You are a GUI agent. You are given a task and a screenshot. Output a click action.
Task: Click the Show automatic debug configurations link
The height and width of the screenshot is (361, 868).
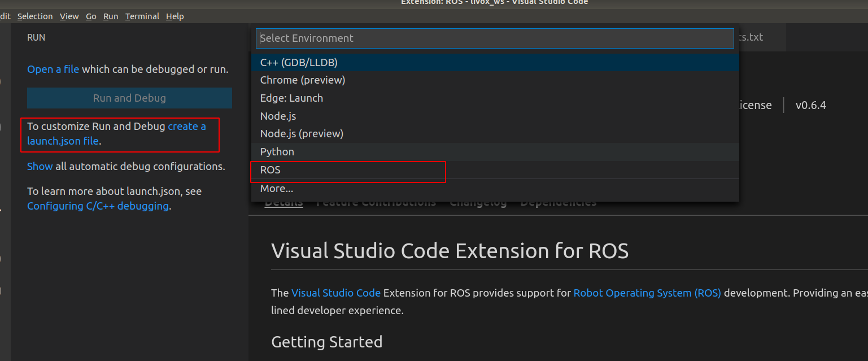(x=40, y=167)
